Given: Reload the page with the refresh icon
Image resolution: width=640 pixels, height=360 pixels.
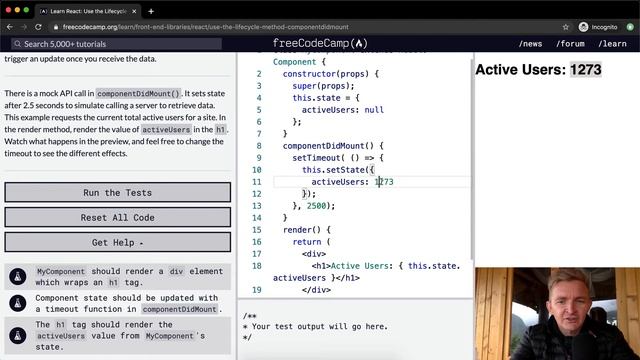Looking at the screenshot, I should [x=38, y=27].
